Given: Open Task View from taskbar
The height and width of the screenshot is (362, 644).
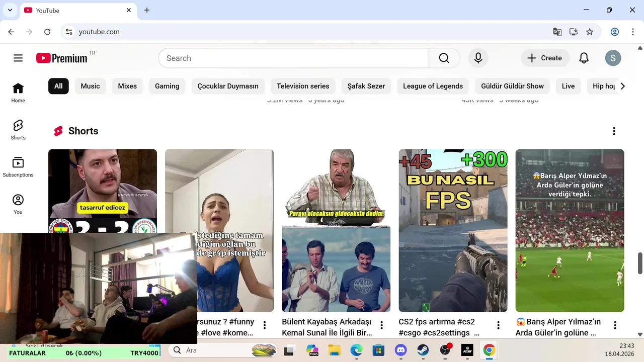Looking at the screenshot, I should [x=289, y=350].
